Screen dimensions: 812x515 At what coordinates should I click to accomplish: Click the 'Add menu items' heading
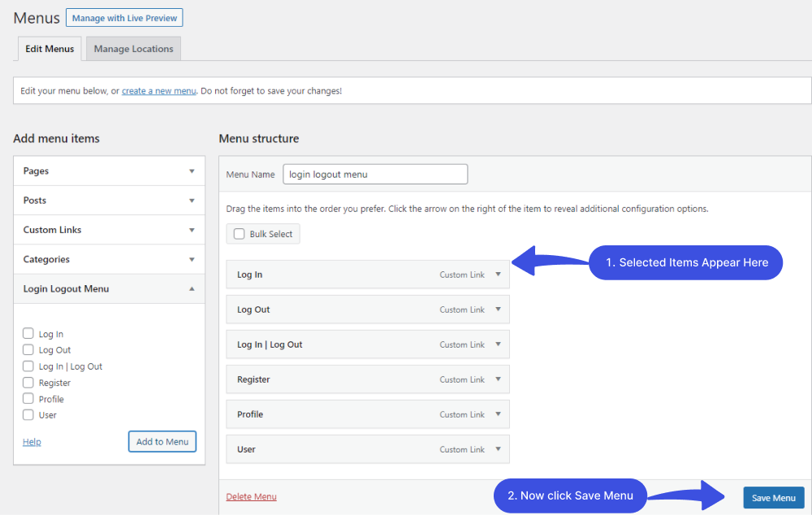[57, 138]
